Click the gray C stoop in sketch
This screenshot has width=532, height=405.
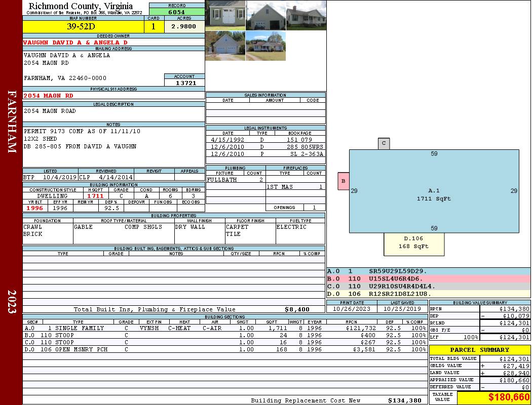(x=384, y=143)
